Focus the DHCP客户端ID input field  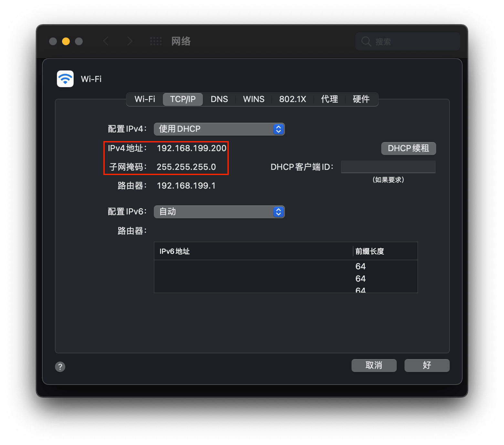tap(388, 167)
